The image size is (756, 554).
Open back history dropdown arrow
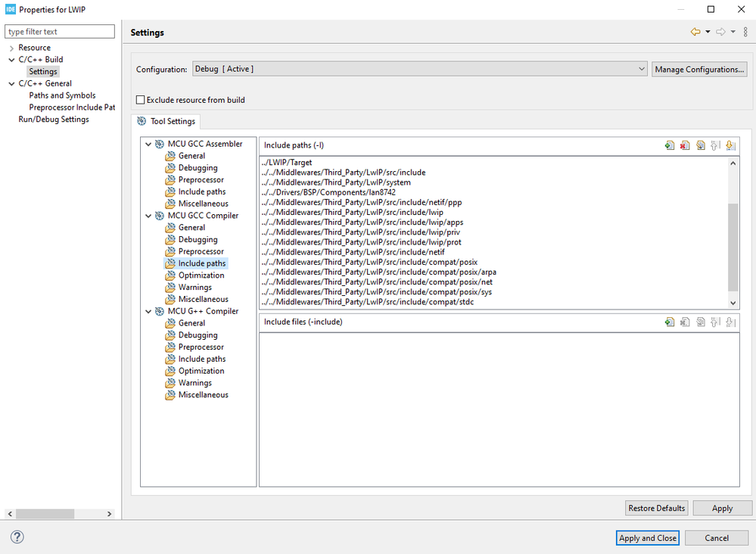pyautogui.click(x=708, y=32)
